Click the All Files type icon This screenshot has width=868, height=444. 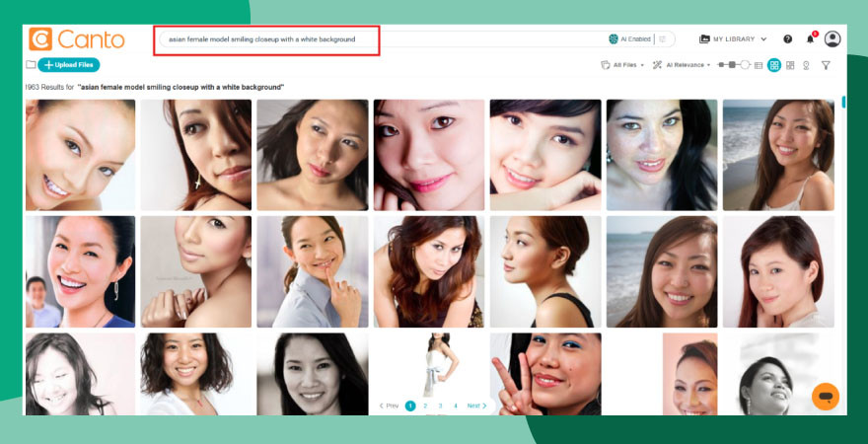click(x=606, y=65)
